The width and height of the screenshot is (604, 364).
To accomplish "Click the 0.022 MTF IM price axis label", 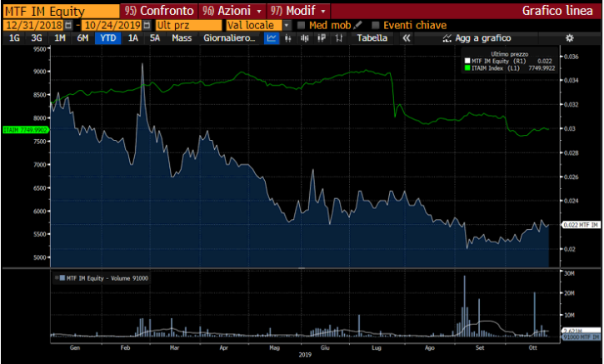I will click(x=581, y=225).
